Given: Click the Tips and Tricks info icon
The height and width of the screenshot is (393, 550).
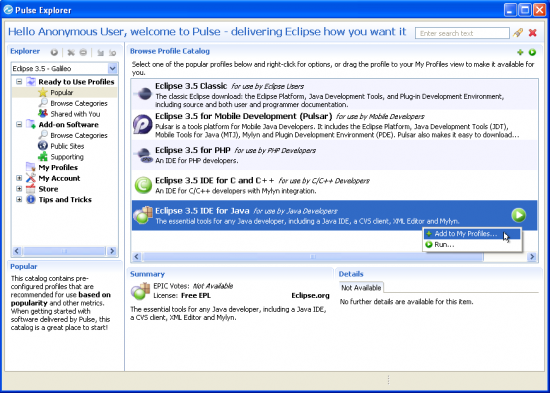Looking at the screenshot, I should 31,199.
